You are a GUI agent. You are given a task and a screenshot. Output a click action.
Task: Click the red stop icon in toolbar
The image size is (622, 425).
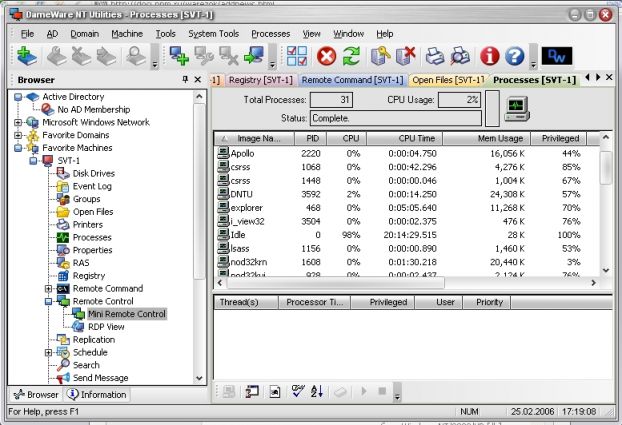[x=326, y=56]
